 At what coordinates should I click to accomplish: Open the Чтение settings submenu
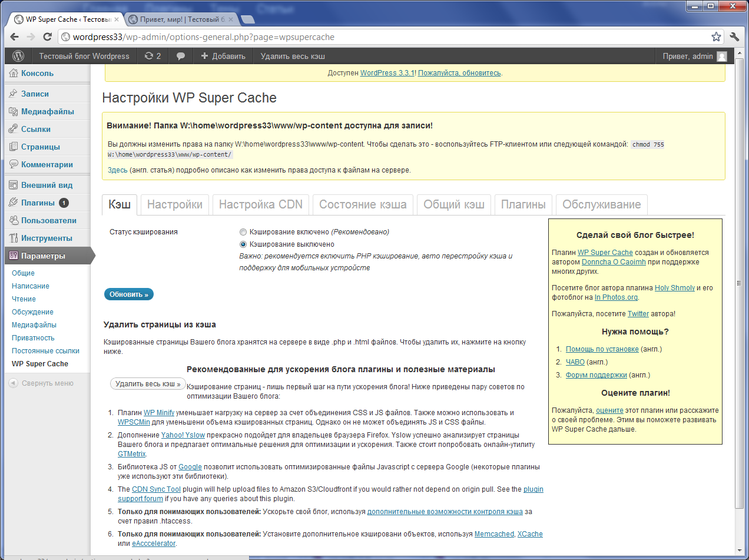click(24, 299)
